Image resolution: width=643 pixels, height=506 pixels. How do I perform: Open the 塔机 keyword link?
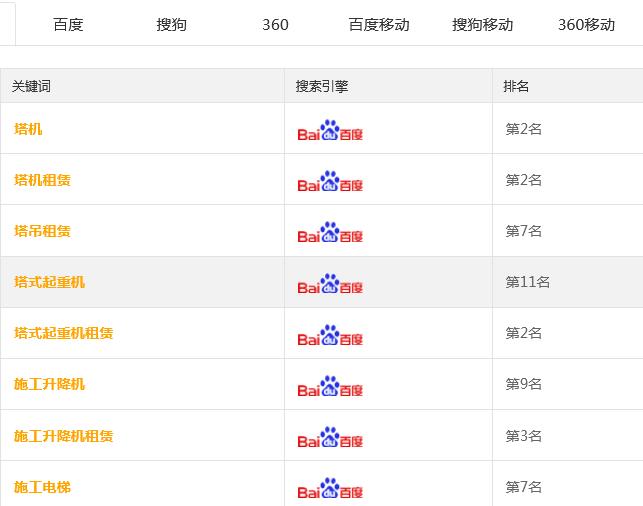28,129
